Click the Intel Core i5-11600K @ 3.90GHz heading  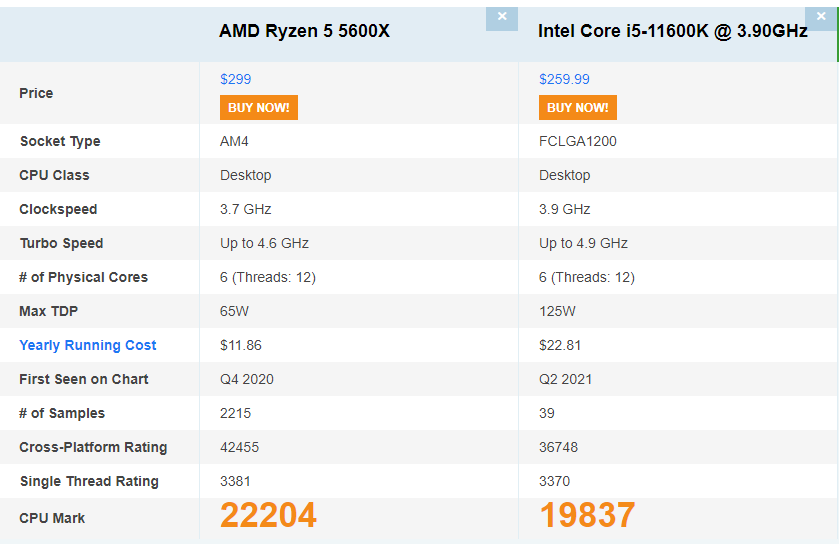[x=673, y=31]
